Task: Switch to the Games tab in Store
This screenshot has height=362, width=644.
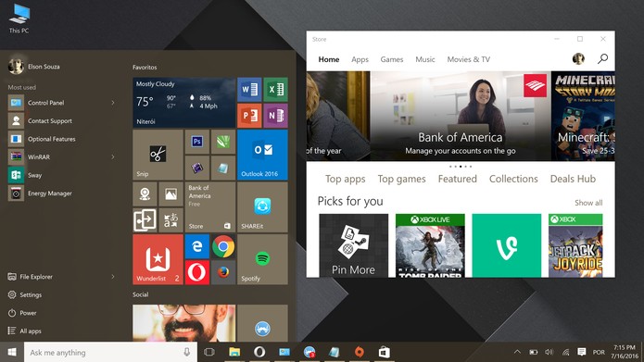Action: (392, 59)
